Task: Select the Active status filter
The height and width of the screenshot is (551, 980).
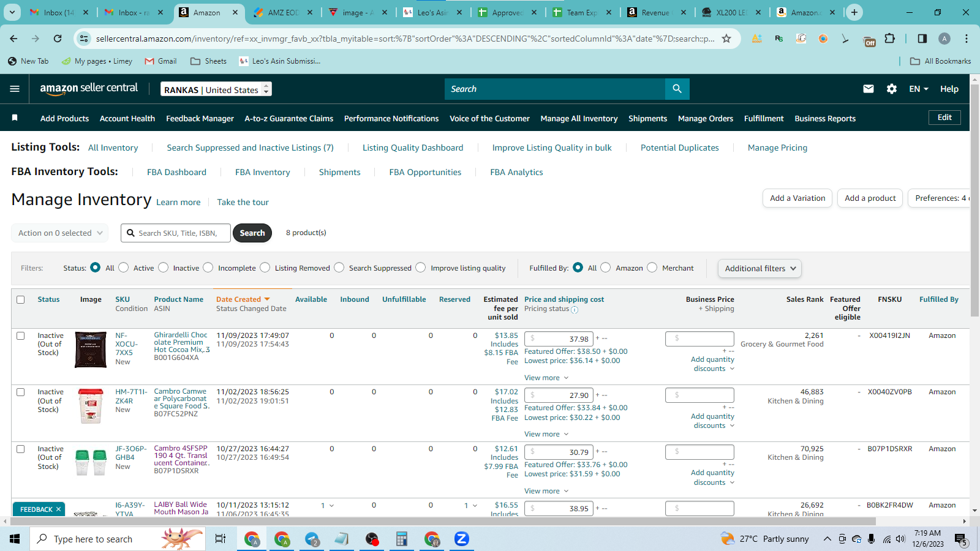Action: [124, 268]
